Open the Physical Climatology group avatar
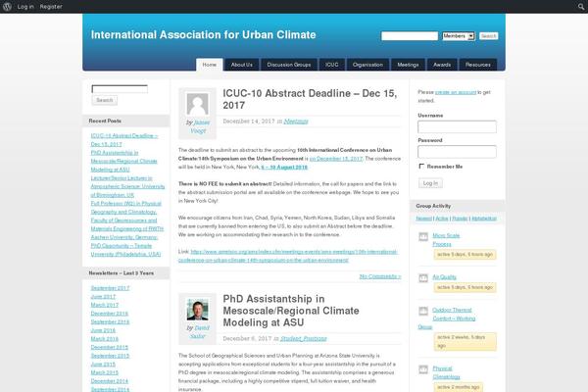Screen dimensions: 588x392 pyautogui.click(x=423, y=369)
